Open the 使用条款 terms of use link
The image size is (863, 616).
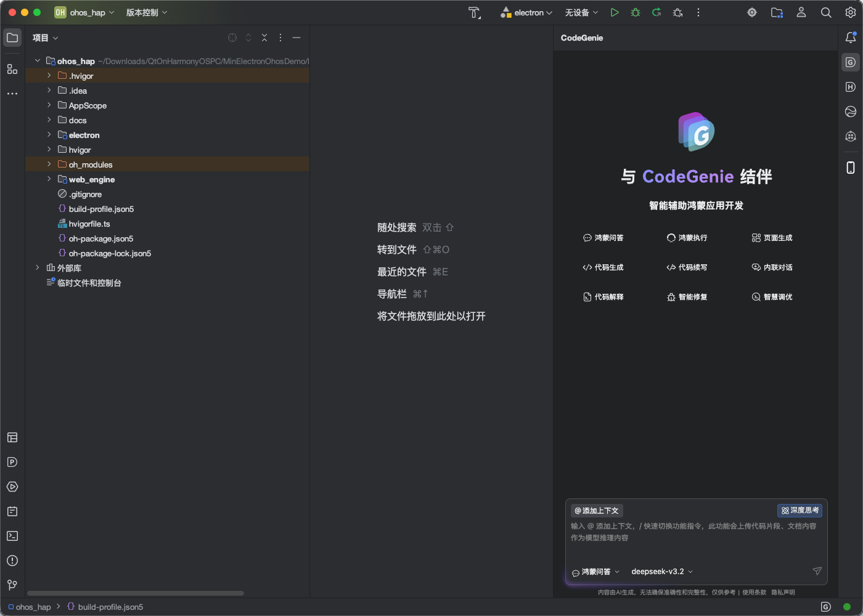click(754, 593)
